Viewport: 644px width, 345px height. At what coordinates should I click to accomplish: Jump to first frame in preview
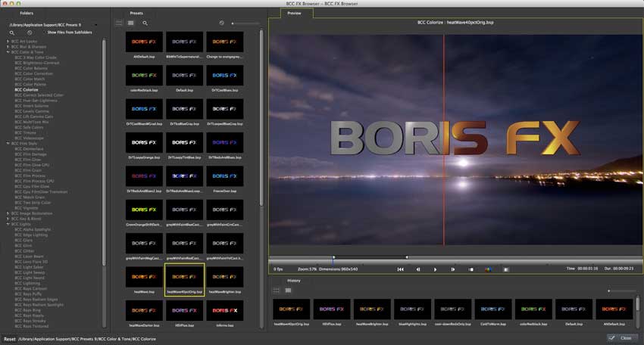point(401,269)
